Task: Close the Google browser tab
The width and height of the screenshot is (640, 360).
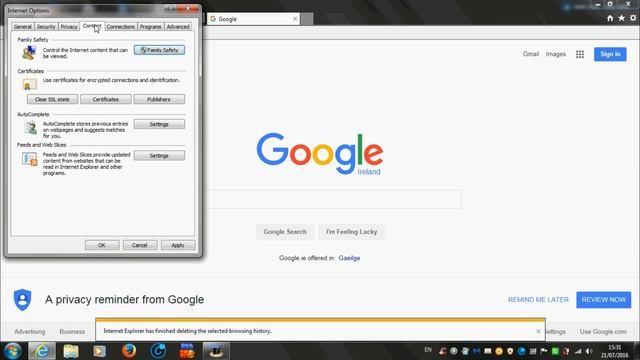Action: click(295, 19)
